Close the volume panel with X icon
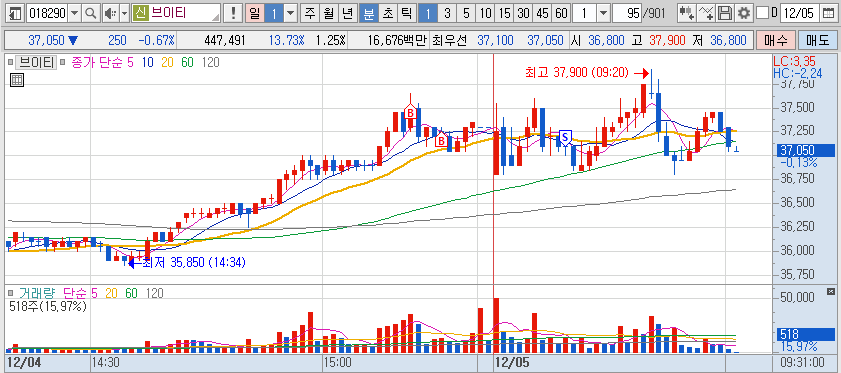The width and height of the screenshot is (841, 373). (831, 291)
